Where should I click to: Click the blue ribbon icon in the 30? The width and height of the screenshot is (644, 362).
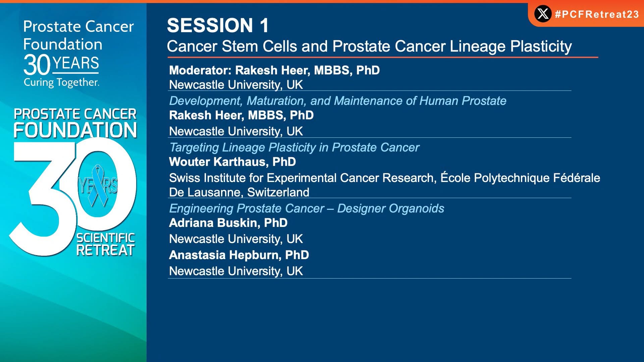[98, 186]
